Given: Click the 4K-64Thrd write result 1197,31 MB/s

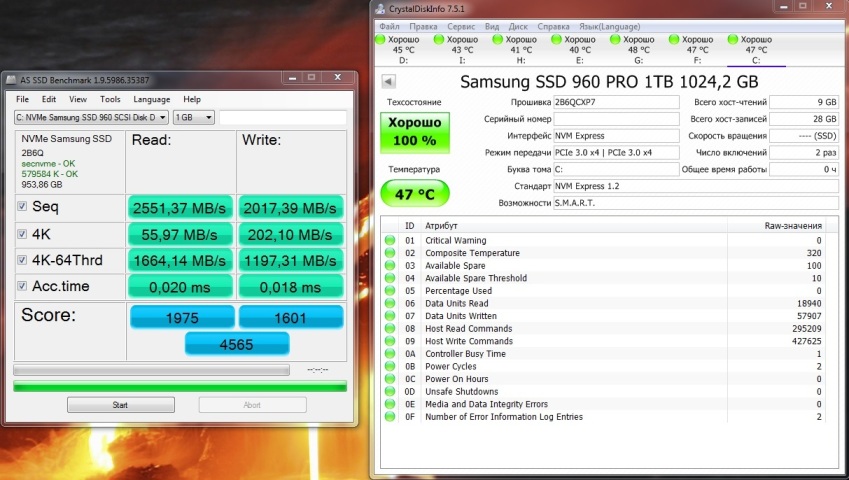Looking at the screenshot, I should [x=290, y=261].
